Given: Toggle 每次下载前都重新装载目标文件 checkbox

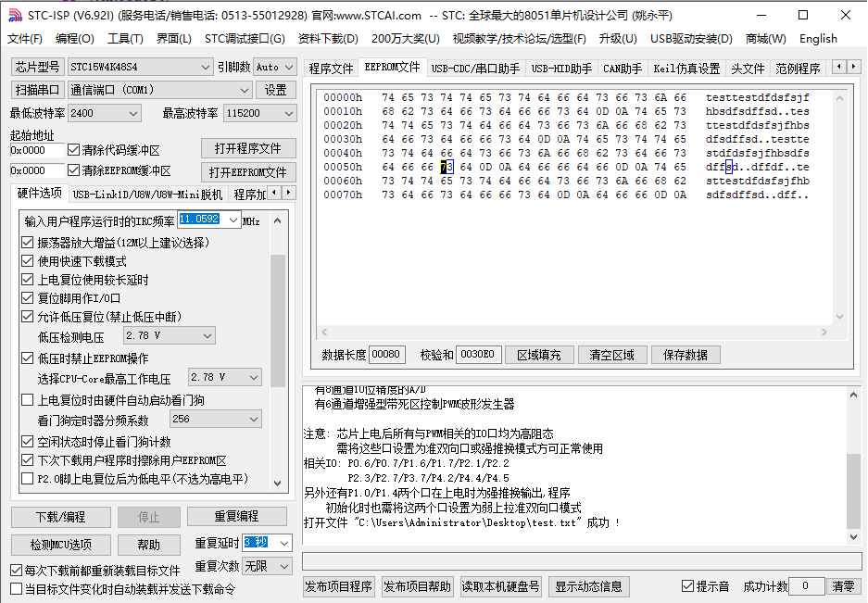Looking at the screenshot, I should pyautogui.click(x=16, y=571).
